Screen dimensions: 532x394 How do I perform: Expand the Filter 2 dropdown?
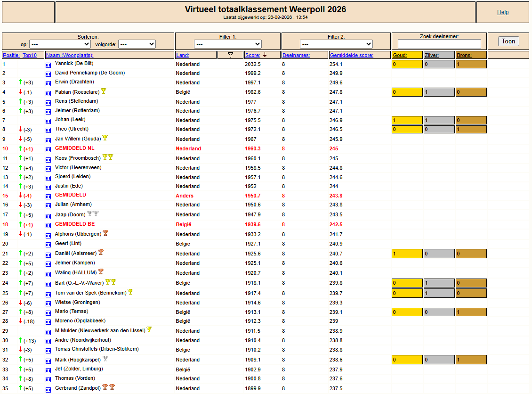336,44
